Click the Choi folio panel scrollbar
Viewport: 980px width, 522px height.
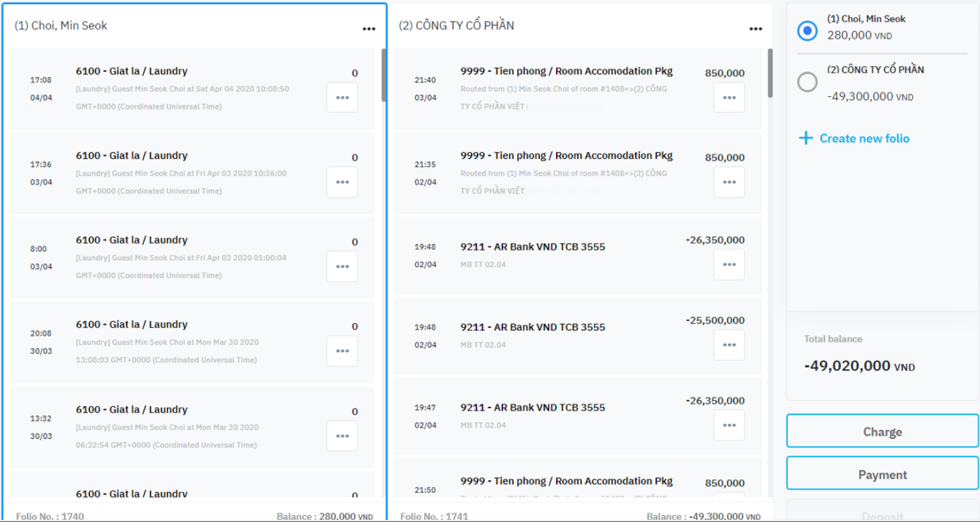[383, 75]
